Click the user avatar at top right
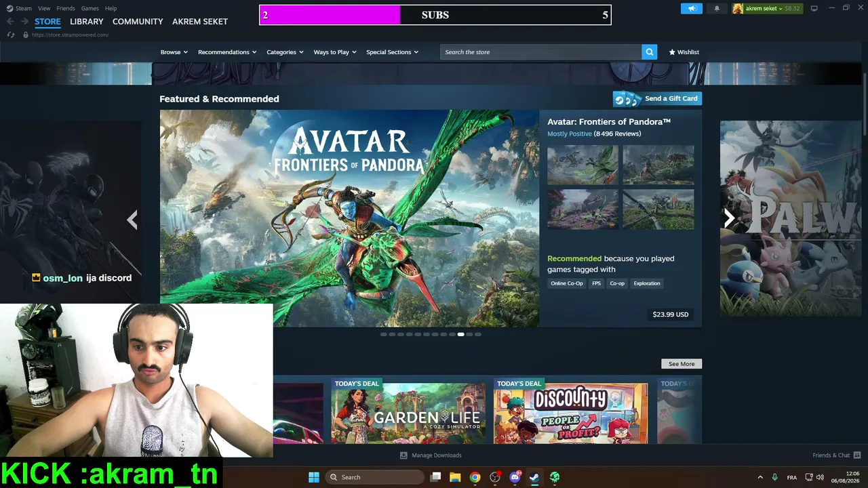Image resolution: width=868 pixels, height=488 pixels. pyautogui.click(x=738, y=8)
